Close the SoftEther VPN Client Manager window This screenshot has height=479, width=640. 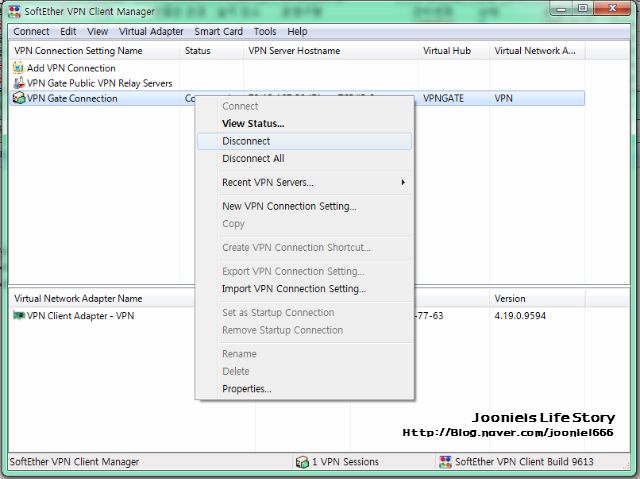612,8
